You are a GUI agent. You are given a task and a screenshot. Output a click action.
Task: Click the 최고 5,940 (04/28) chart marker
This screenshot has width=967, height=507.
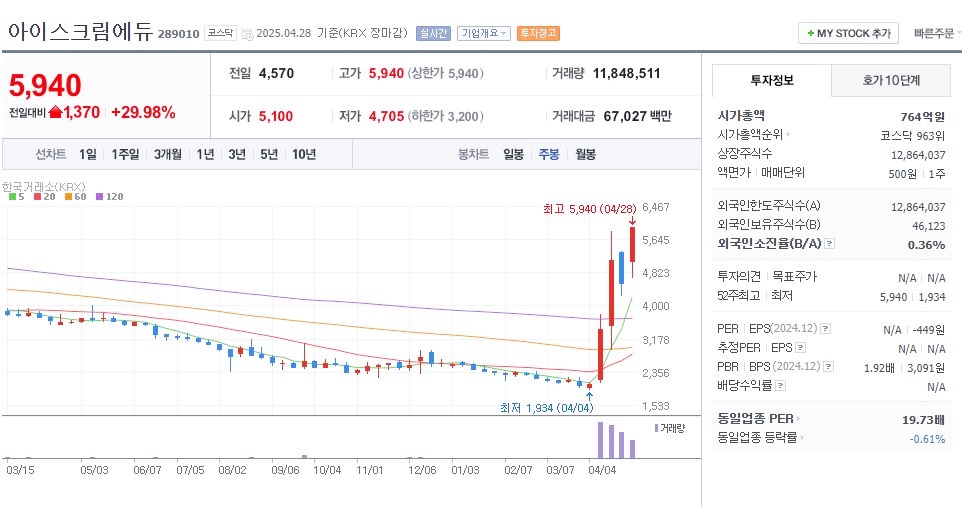590,209
